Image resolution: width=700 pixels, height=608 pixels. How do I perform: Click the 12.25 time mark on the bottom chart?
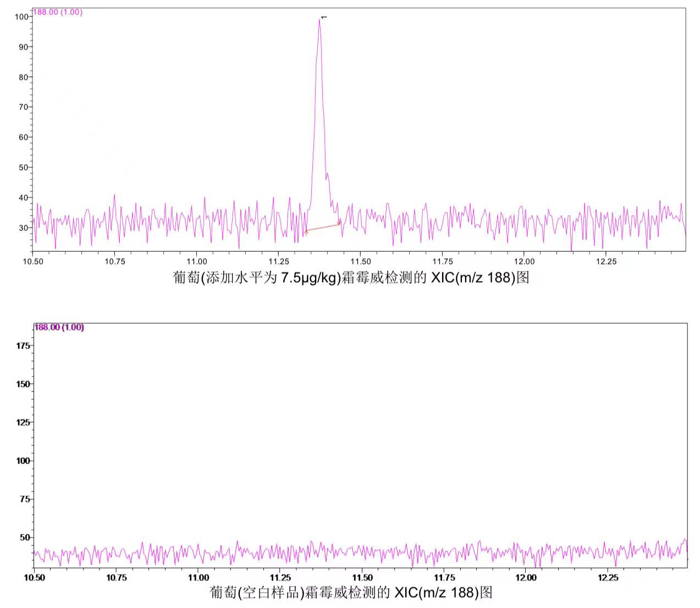(608, 577)
